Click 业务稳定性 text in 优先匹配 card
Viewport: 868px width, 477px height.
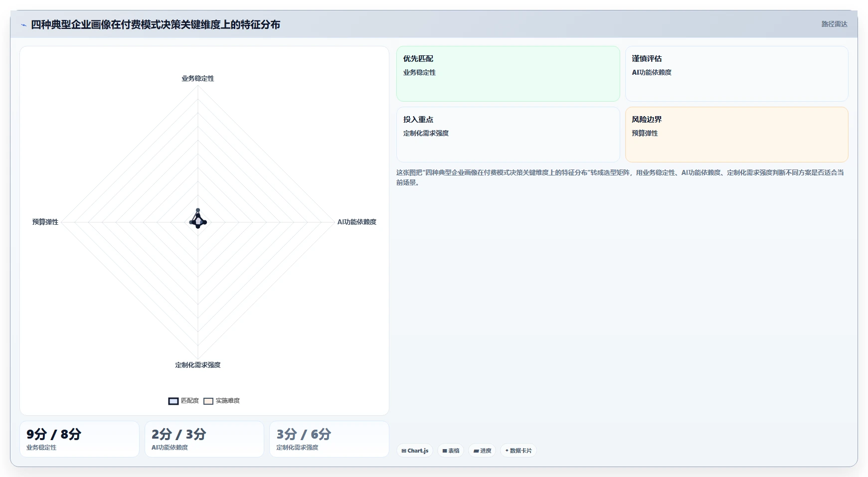pyautogui.click(x=419, y=72)
